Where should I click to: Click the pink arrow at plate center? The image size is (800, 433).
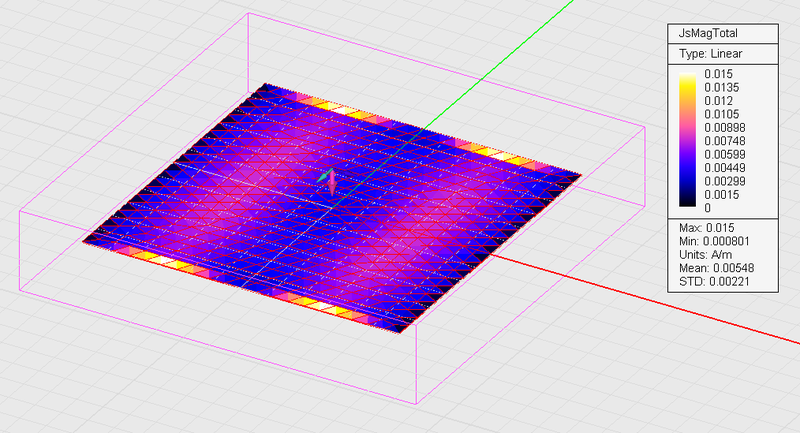[333, 186]
